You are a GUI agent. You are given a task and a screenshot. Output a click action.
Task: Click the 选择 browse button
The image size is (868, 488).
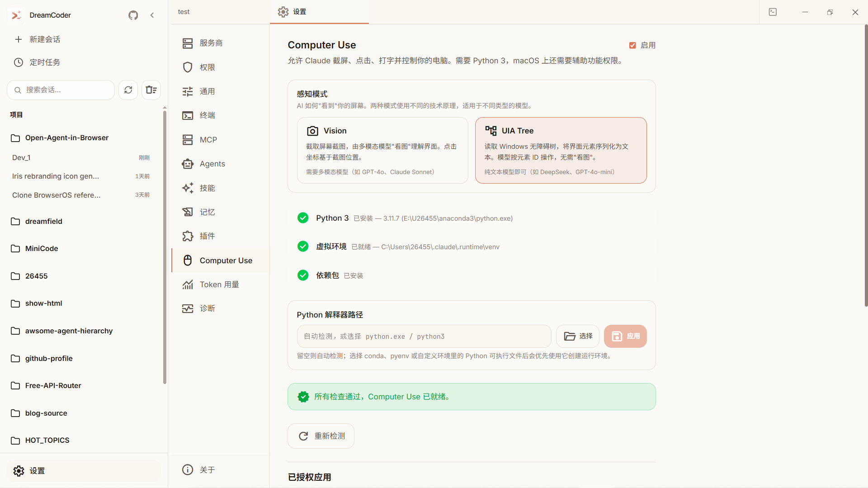click(x=578, y=336)
